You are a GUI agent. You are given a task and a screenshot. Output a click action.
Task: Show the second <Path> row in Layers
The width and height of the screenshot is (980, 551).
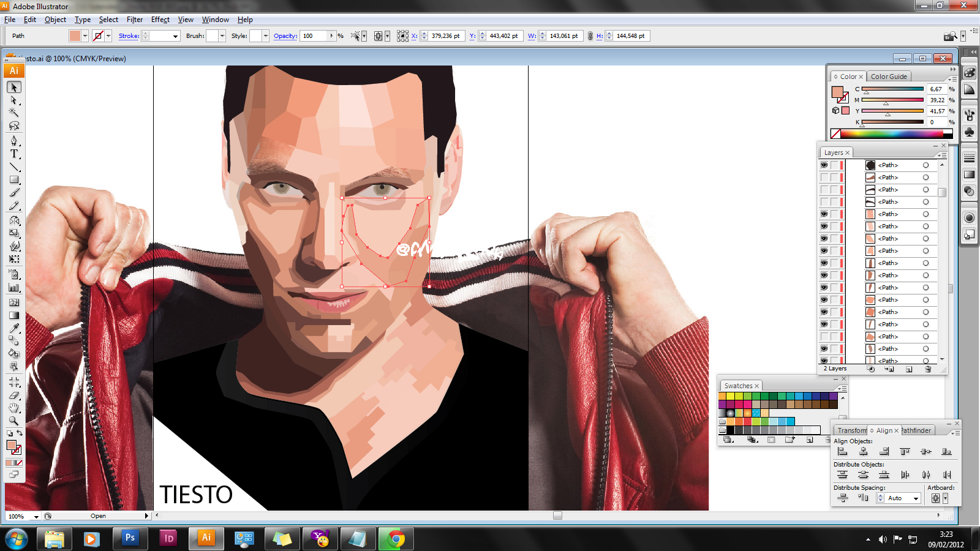pyautogui.click(x=824, y=178)
